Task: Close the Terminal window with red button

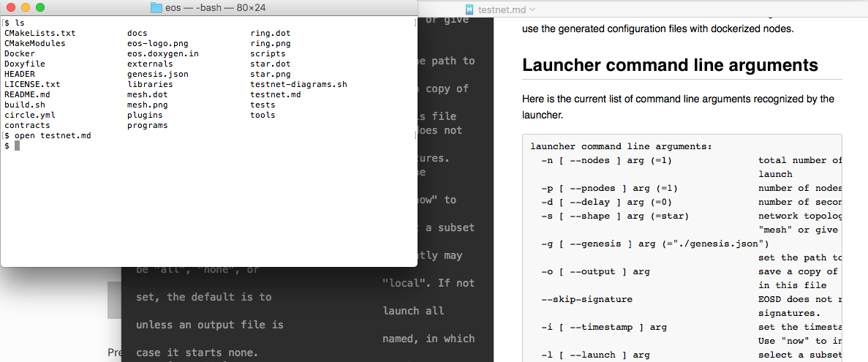Action: [10, 8]
